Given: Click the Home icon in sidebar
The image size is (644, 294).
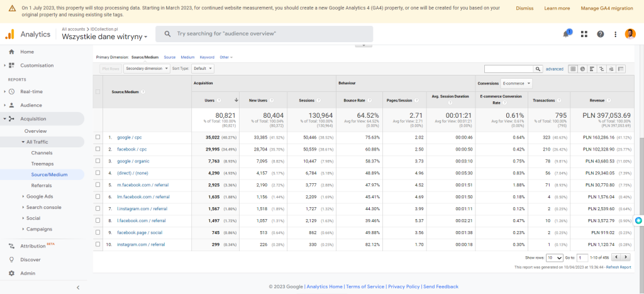Looking at the screenshot, I should 11,52.
